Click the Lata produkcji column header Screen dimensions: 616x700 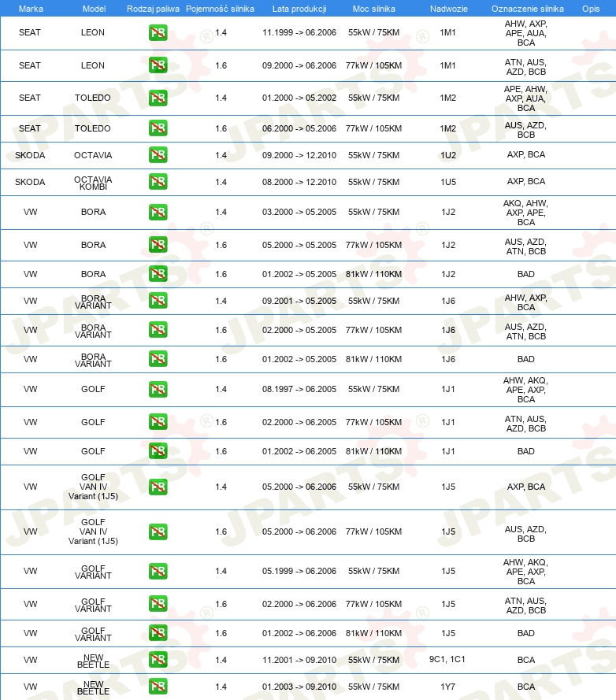(x=299, y=9)
